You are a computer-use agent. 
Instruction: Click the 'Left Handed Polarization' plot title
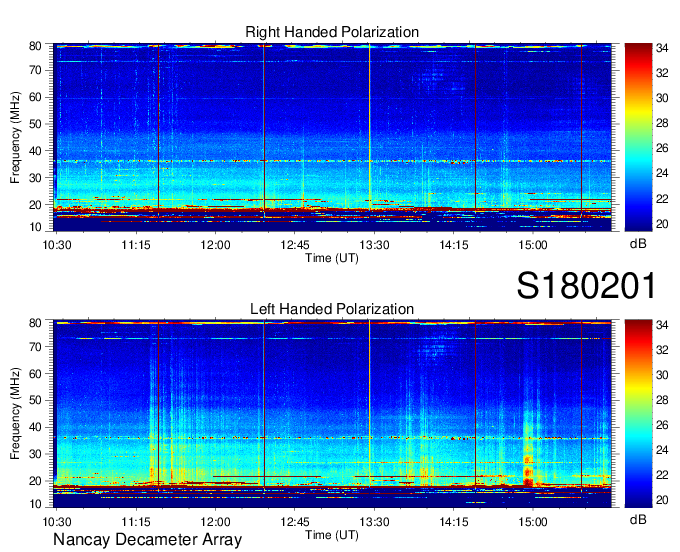332,309
